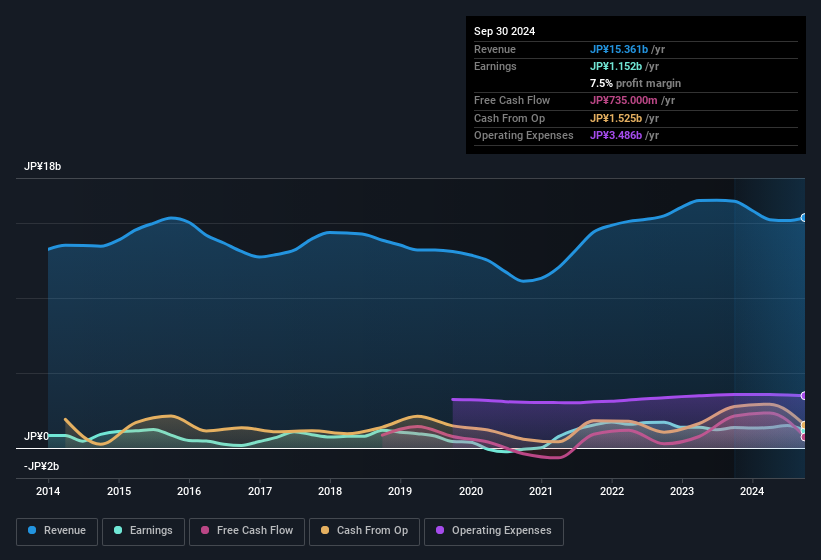
Task: Click the orange Cash From Op dot
Action: (326, 531)
